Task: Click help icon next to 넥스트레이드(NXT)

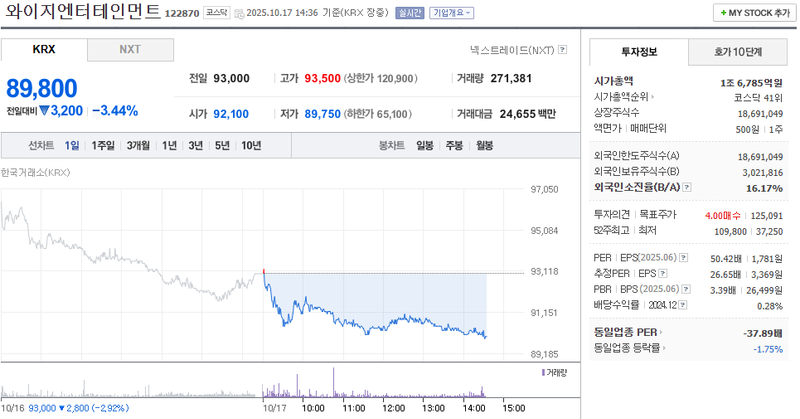Action: tap(563, 49)
